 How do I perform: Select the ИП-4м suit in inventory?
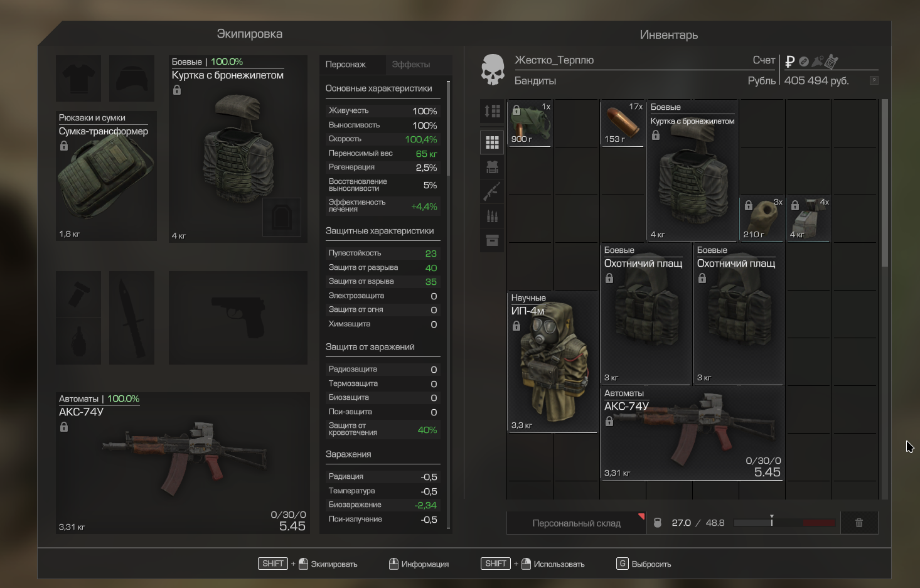point(552,362)
